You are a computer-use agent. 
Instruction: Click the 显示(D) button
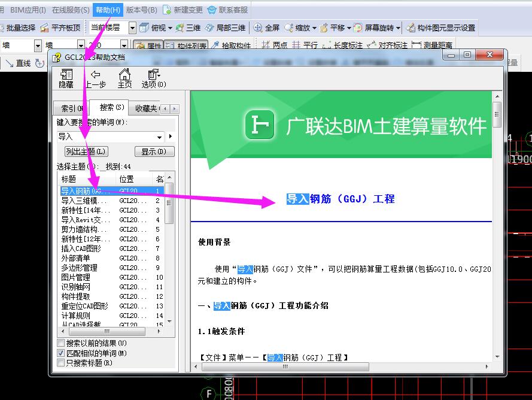(154, 151)
